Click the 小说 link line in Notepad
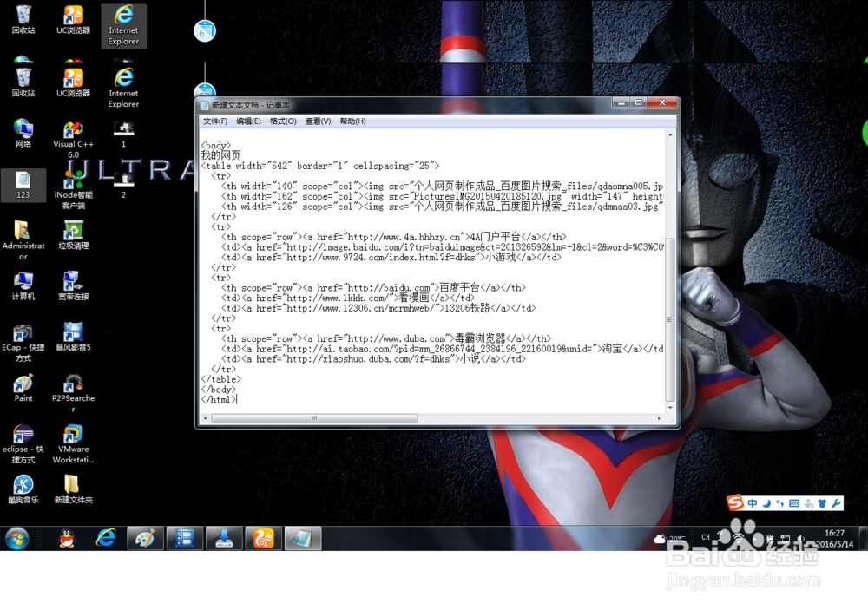The height and width of the screenshot is (610, 868). pos(373,359)
